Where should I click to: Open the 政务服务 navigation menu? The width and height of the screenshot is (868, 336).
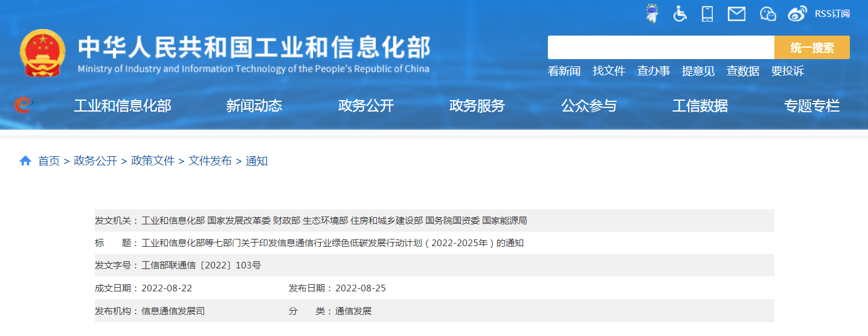click(477, 106)
